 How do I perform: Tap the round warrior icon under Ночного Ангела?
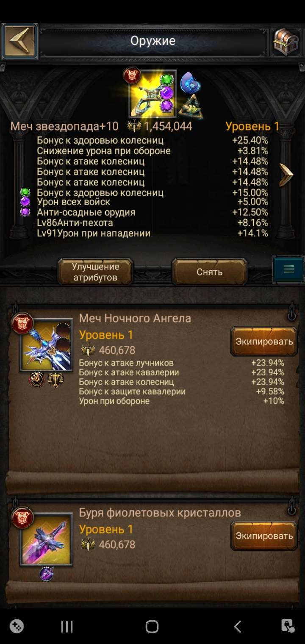tap(37, 380)
